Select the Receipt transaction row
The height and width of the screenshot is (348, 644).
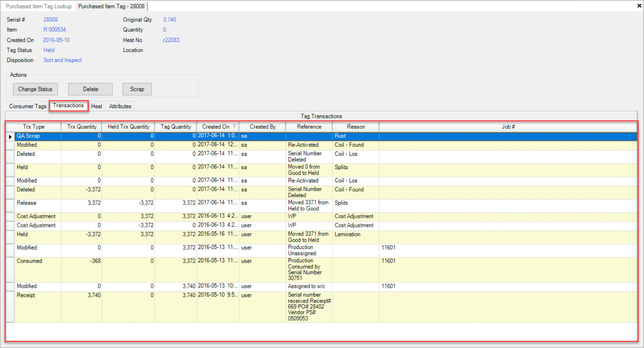point(321,307)
